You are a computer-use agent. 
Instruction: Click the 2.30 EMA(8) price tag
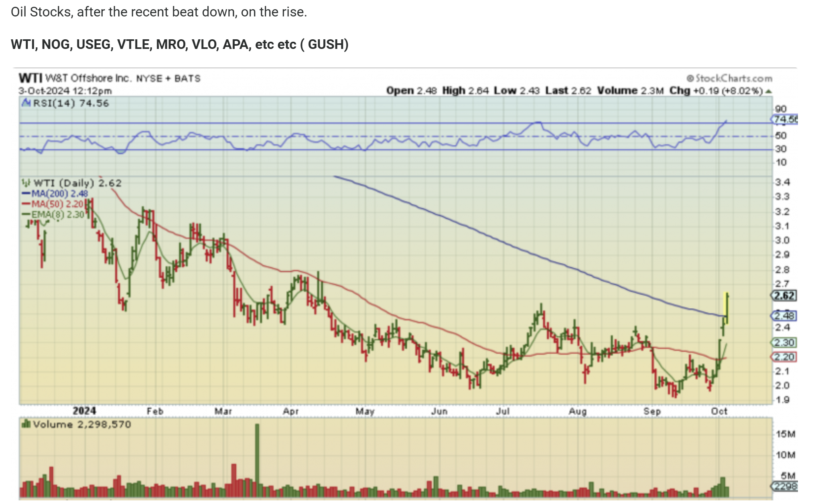[x=784, y=343]
